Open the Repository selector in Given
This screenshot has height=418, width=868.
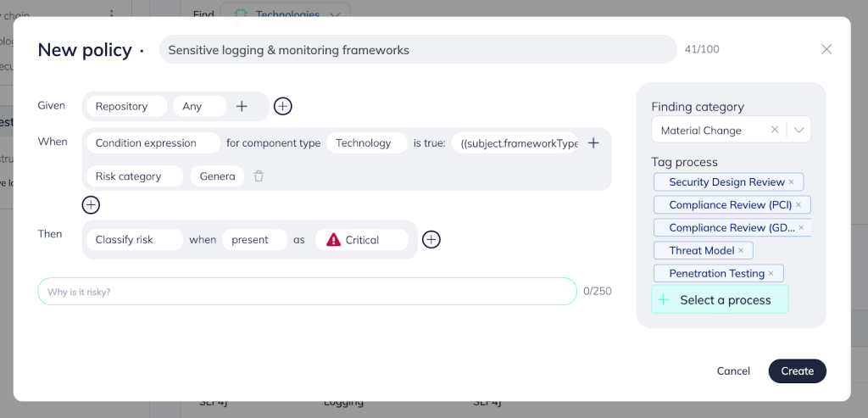click(x=125, y=106)
